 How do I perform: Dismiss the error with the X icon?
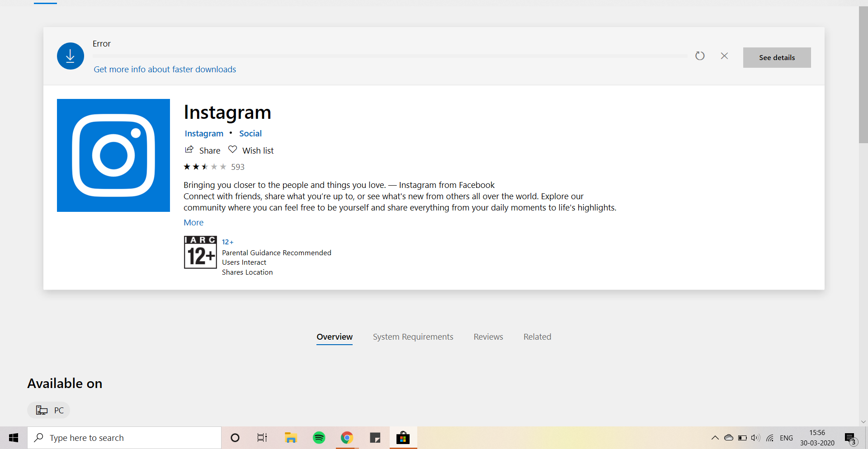(x=724, y=56)
